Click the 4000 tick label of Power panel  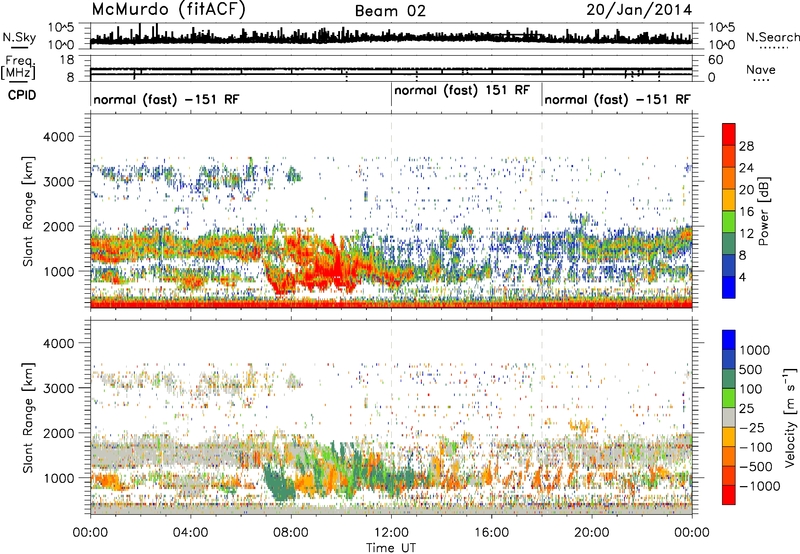point(61,137)
